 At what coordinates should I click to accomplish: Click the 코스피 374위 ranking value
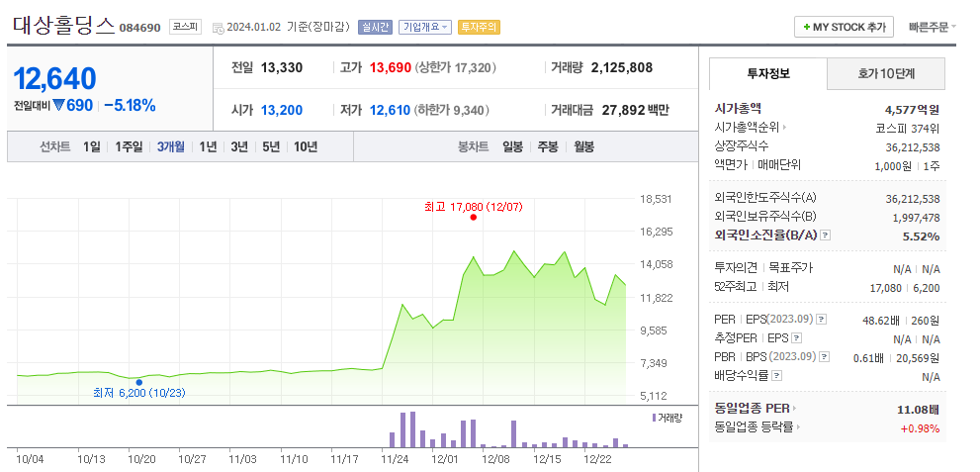click(x=908, y=129)
